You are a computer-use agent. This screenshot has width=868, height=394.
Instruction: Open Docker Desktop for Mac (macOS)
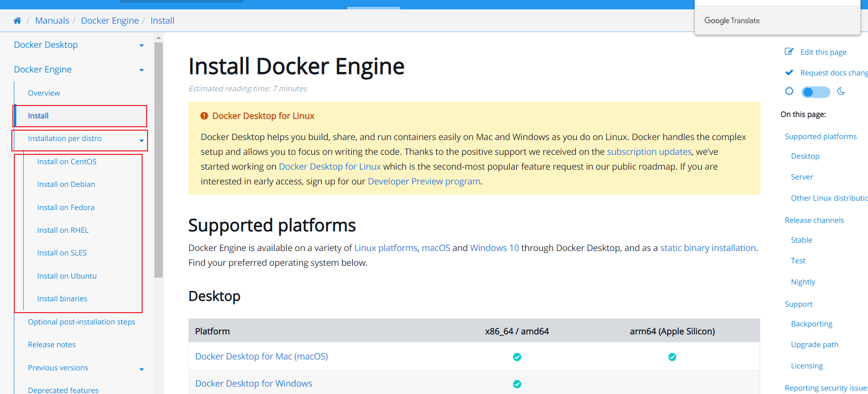[x=262, y=357]
